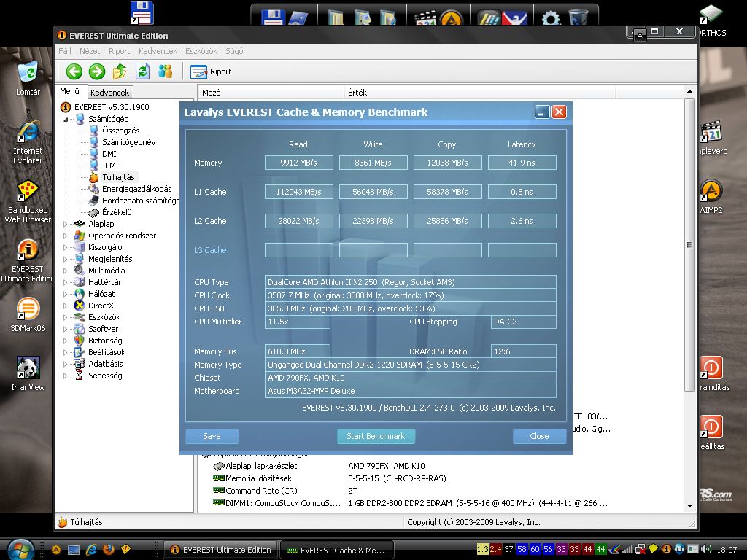This screenshot has width=747, height=560.
Task: Open the AIMP2 desktop icon
Action: coord(711,196)
